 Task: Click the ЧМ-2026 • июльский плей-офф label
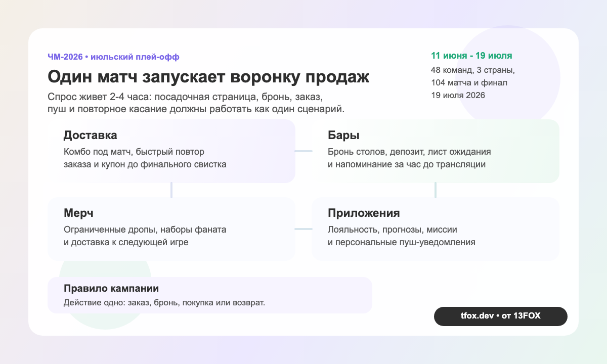(113, 57)
